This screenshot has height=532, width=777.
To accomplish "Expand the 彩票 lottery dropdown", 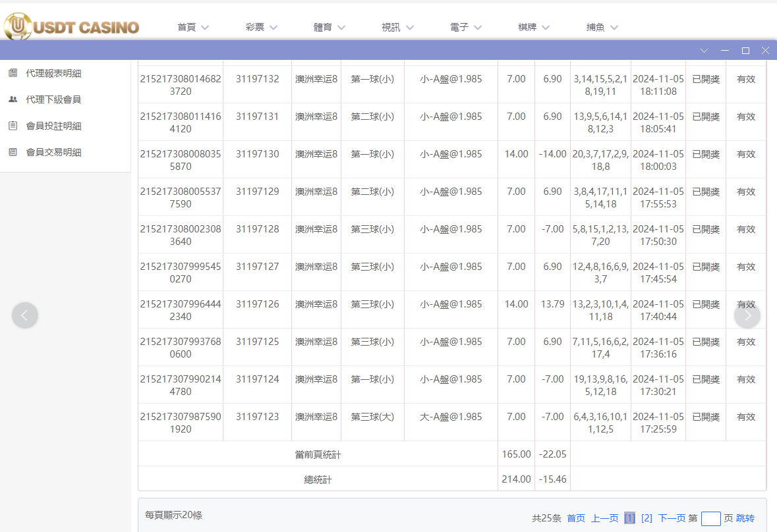I will coord(261,27).
